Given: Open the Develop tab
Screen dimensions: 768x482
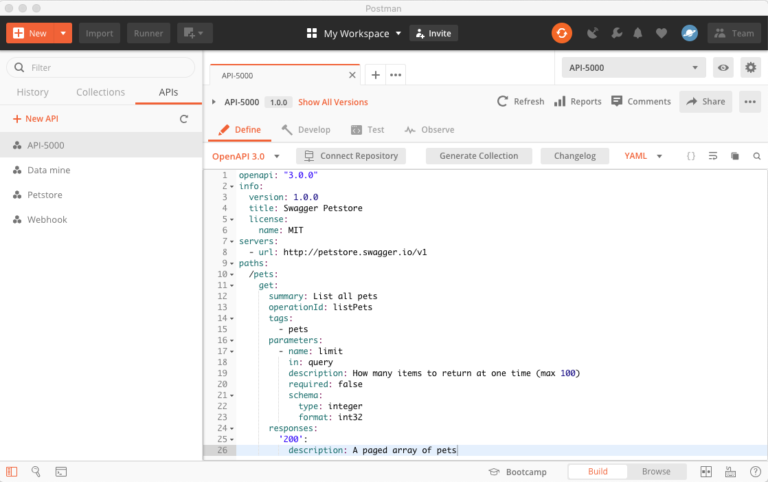Looking at the screenshot, I should [x=306, y=130].
